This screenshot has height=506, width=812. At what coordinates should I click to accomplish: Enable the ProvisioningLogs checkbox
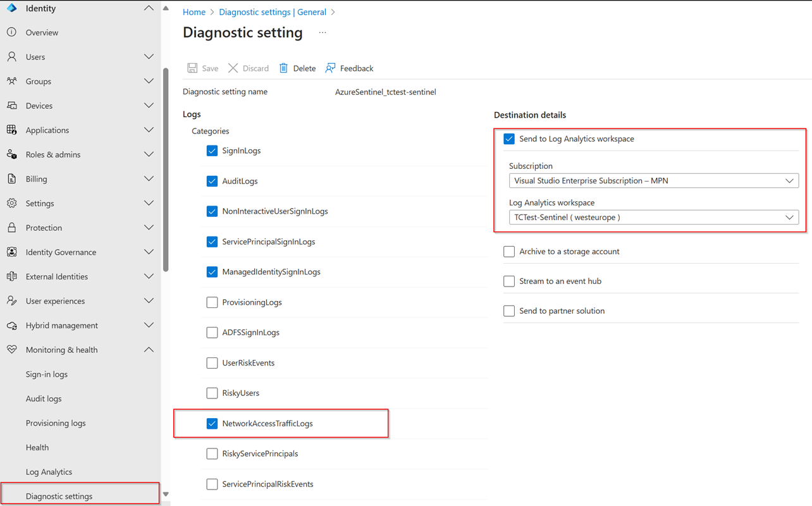[212, 302]
